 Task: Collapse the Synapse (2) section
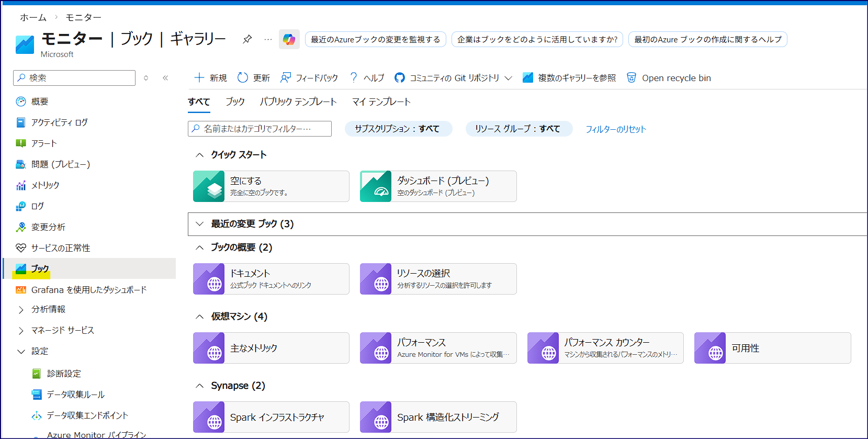199,386
